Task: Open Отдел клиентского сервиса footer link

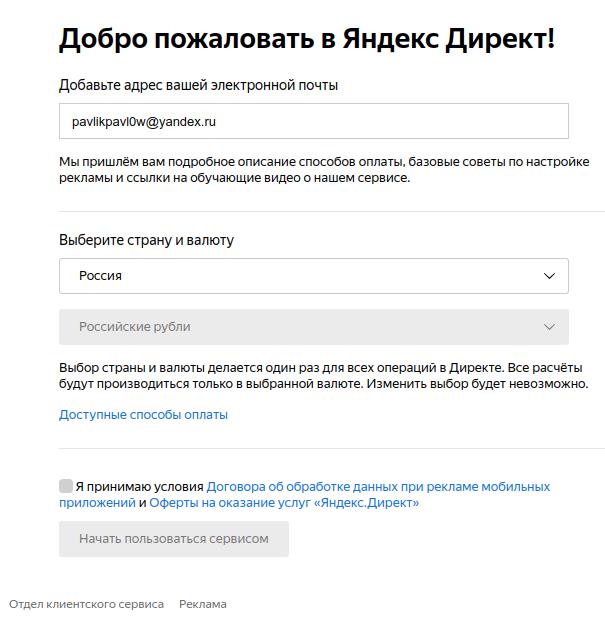Action: click(x=87, y=604)
